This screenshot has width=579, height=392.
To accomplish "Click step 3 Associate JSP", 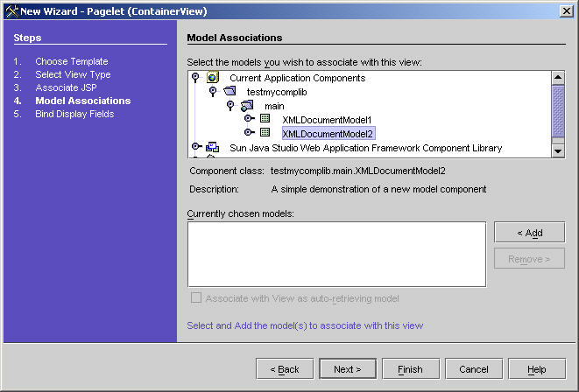I will pos(66,87).
